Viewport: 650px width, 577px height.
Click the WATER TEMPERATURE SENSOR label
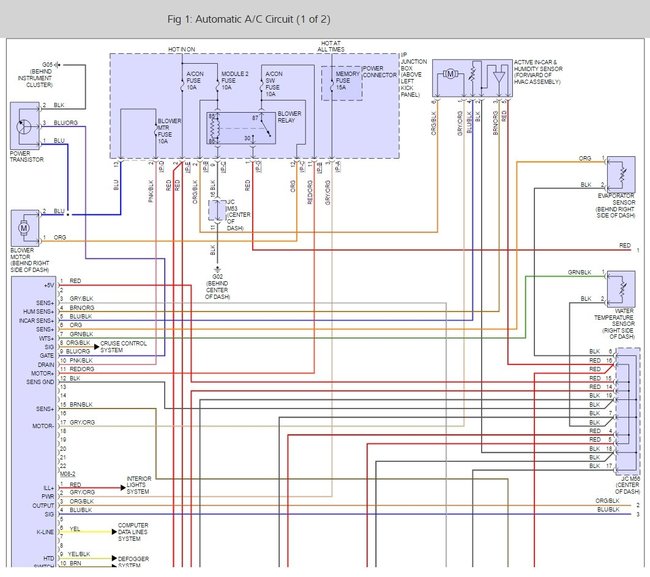614,324
